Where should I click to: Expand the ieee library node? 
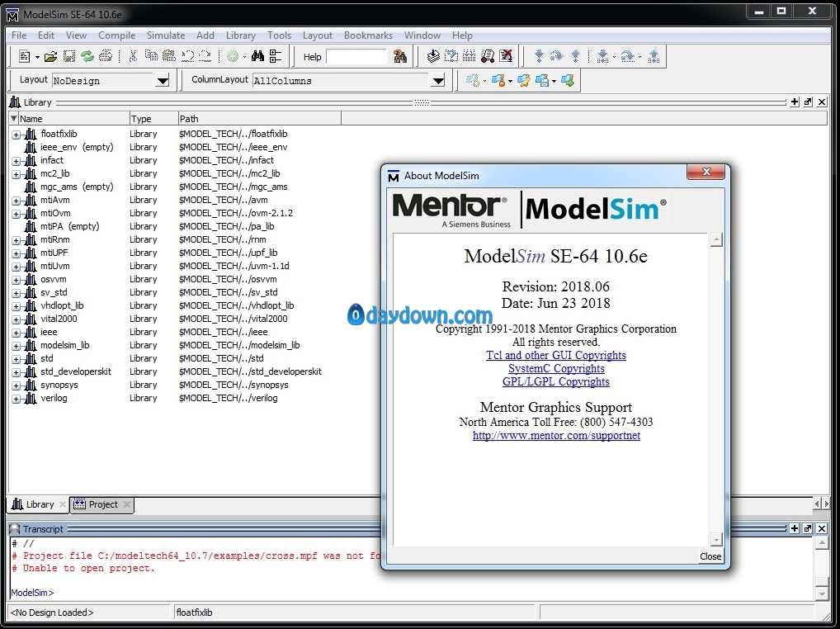pos(16,333)
